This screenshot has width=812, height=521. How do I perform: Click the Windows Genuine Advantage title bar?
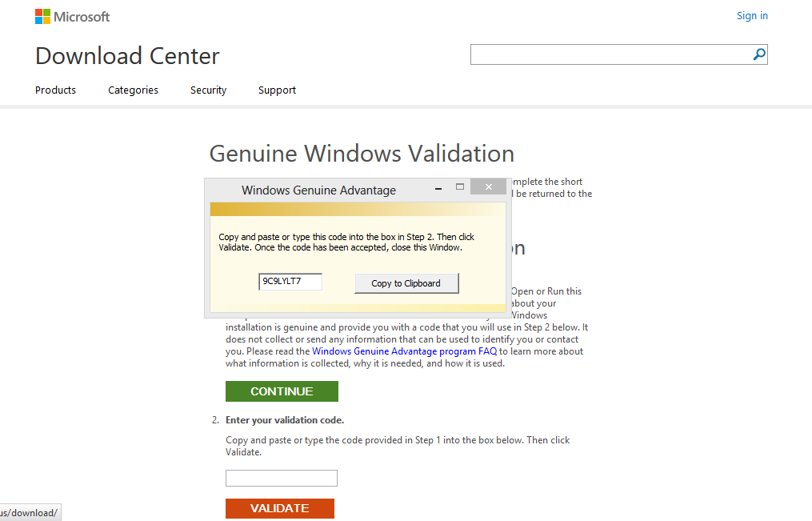318,190
